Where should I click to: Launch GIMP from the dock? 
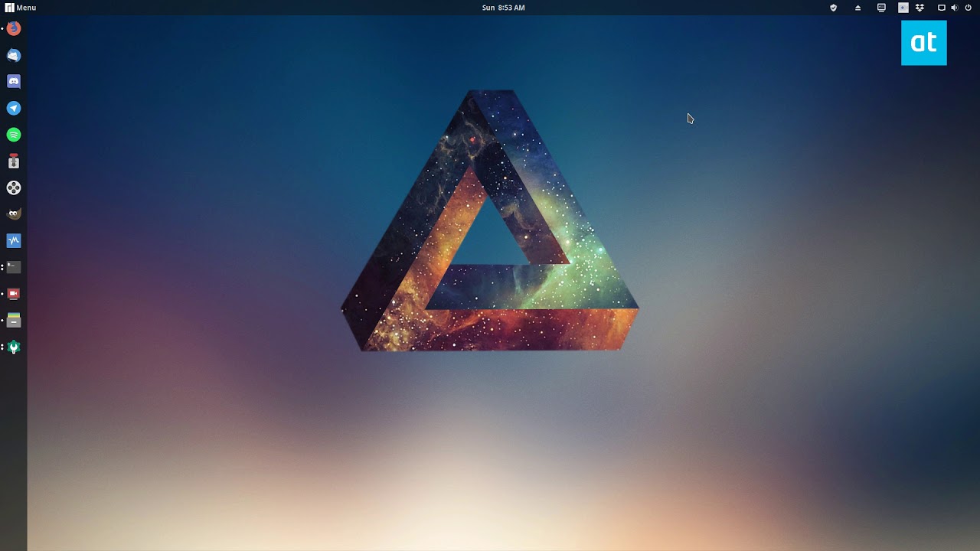tap(14, 214)
